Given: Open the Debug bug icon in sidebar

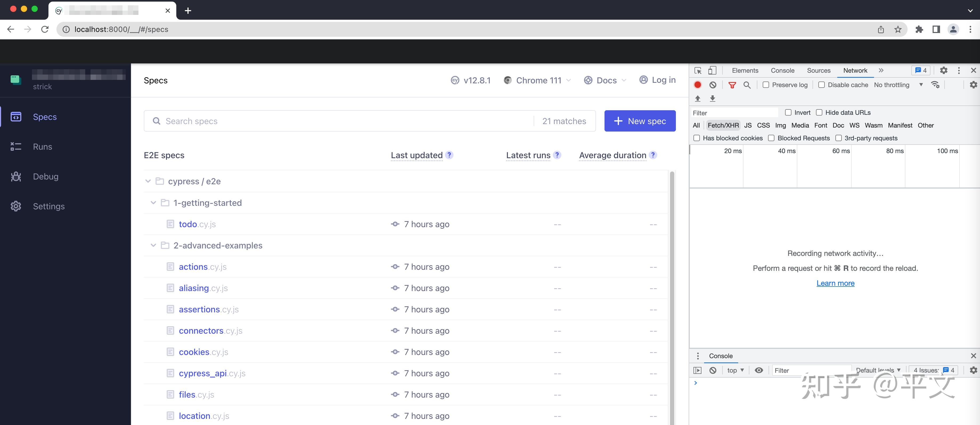Looking at the screenshot, I should pyautogui.click(x=16, y=177).
